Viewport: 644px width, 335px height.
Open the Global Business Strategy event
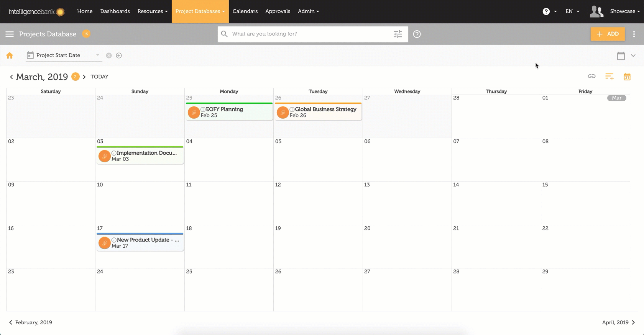point(318,112)
